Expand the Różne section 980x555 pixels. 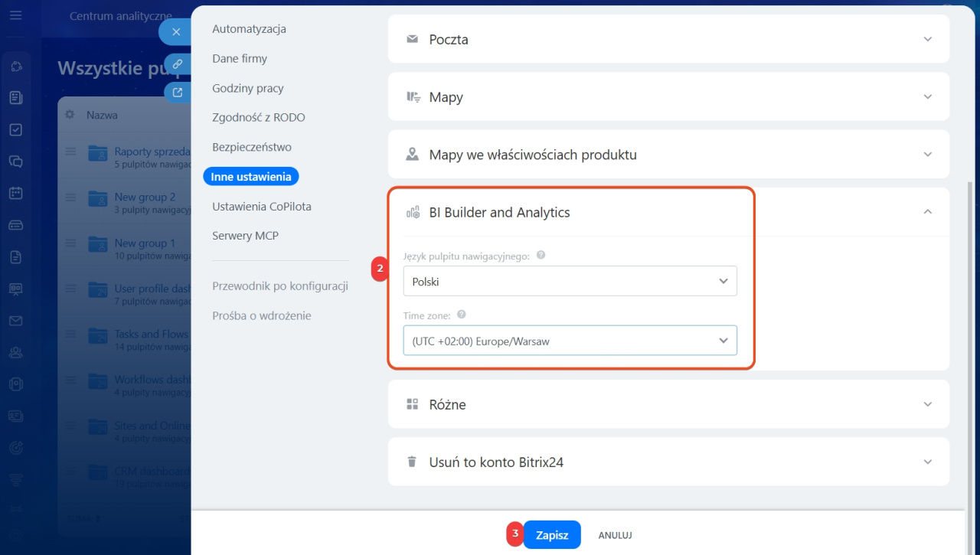(x=927, y=404)
